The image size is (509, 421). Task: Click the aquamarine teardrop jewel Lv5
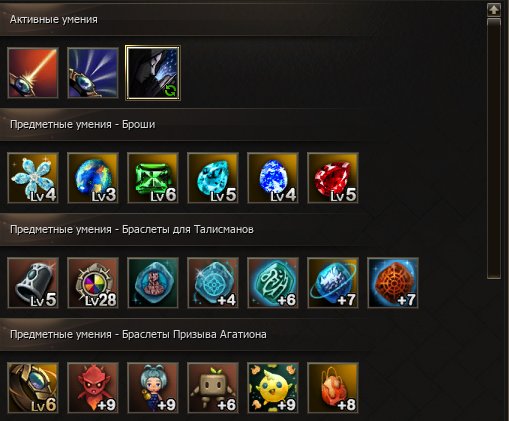[x=213, y=178]
